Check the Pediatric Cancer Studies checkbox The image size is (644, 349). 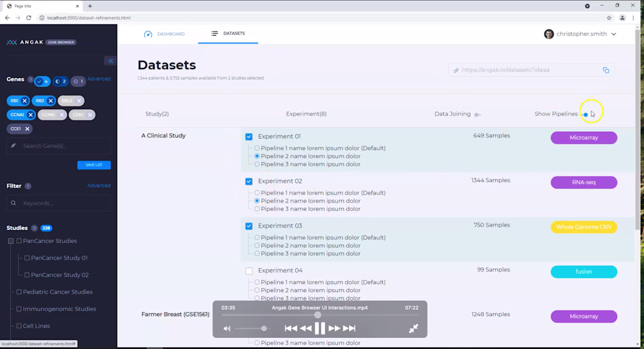[19, 292]
